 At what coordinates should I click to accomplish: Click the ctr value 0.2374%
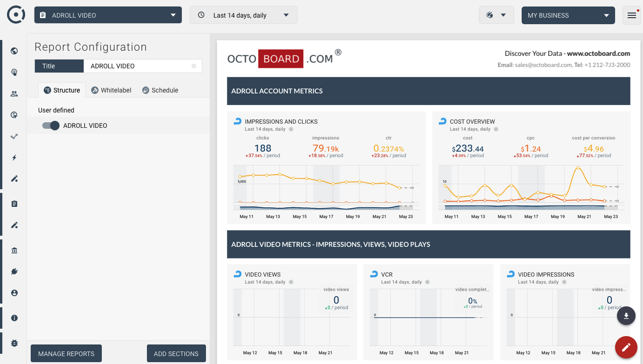click(389, 148)
